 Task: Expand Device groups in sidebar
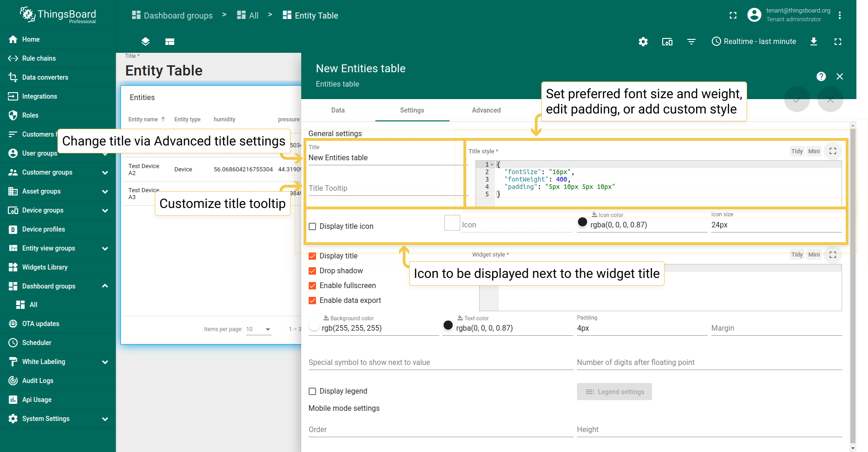coord(105,210)
